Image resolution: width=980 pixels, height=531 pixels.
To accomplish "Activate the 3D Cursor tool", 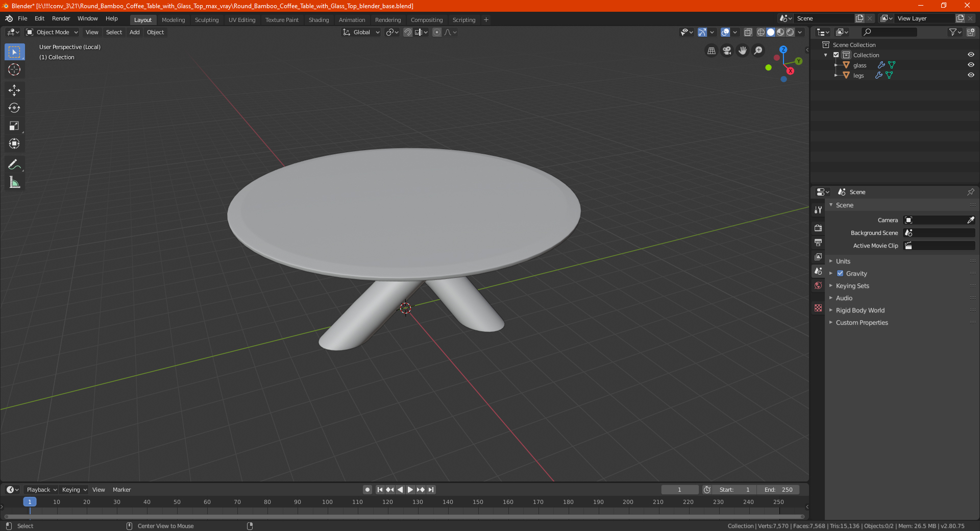I will 14,70.
